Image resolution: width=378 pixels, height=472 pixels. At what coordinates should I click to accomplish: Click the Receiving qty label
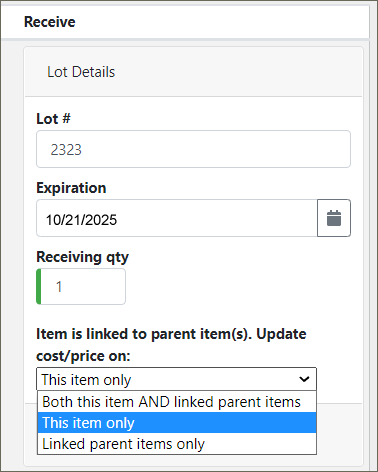click(82, 257)
